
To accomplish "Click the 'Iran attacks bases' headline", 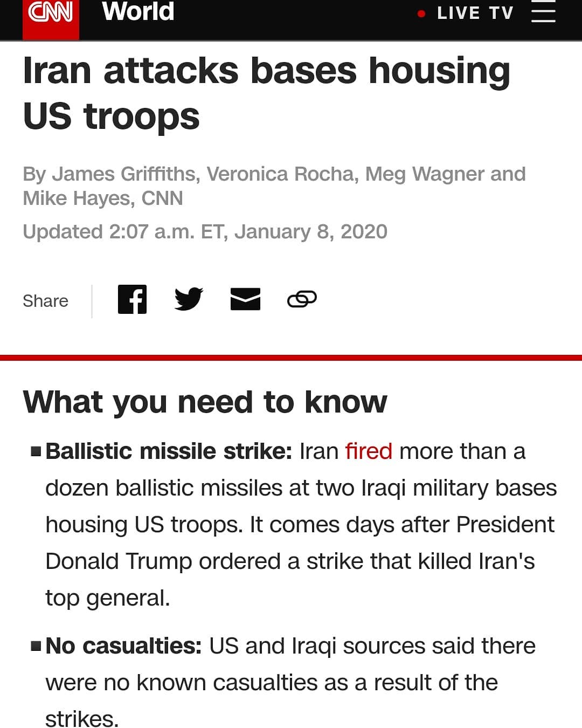I will (x=267, y=93).
